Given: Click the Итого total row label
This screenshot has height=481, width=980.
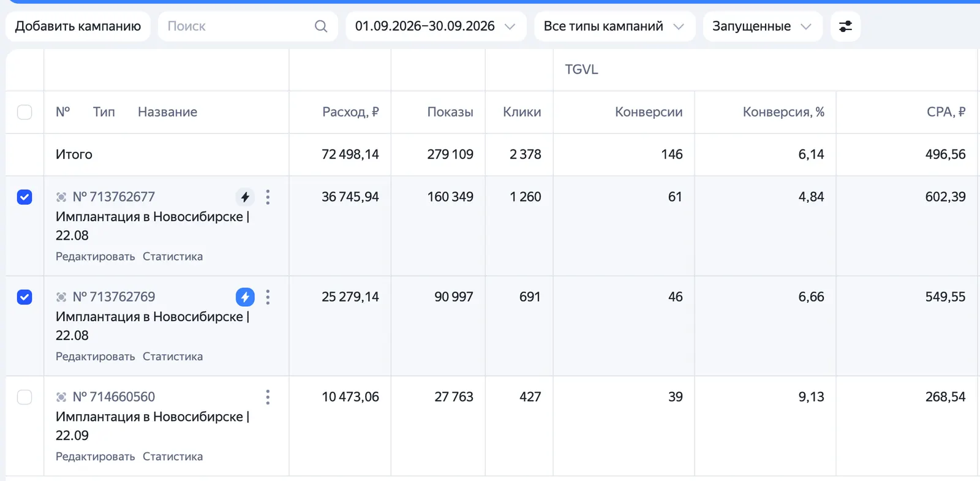Looking at the screenshot, I should coord(74,154).
